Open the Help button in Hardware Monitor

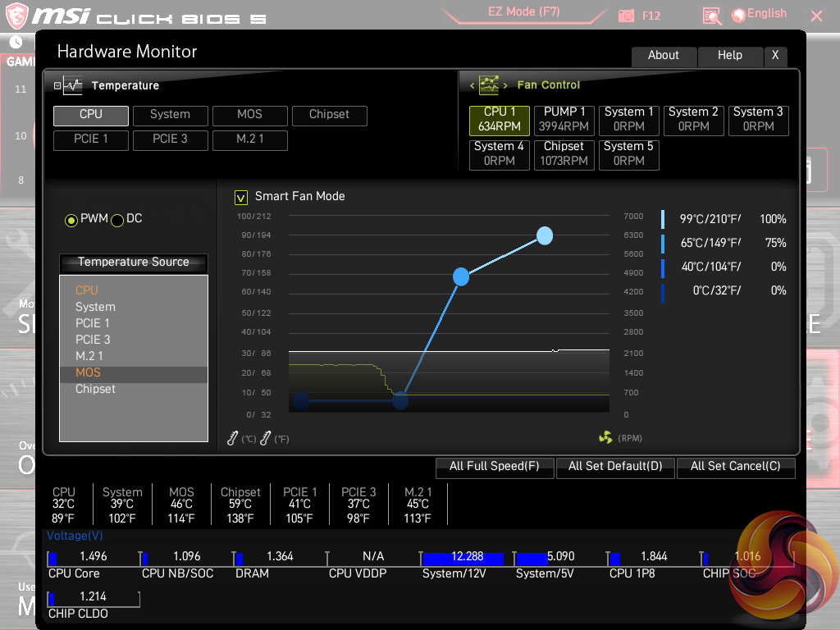click(x=729, y=56)
